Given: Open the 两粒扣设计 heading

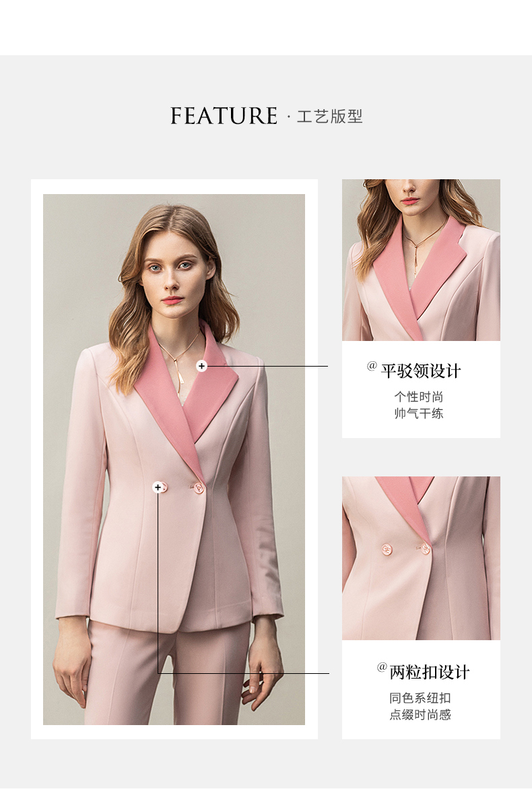Looking at the screenshot, I should tap(430, 672).
